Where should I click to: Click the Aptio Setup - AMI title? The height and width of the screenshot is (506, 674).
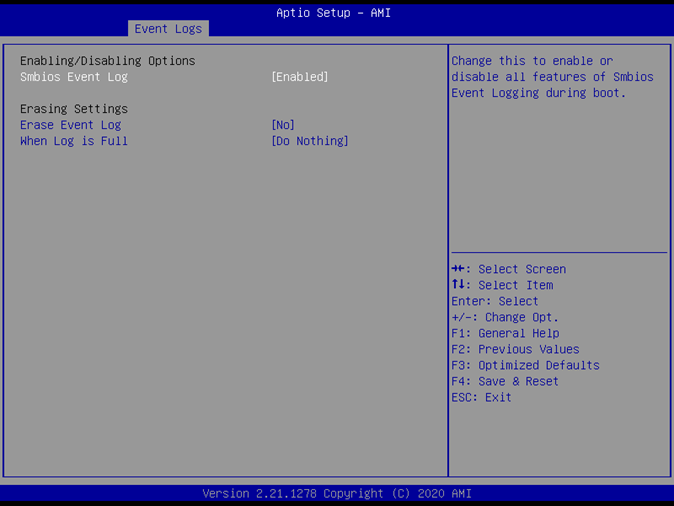coord(333,13)
